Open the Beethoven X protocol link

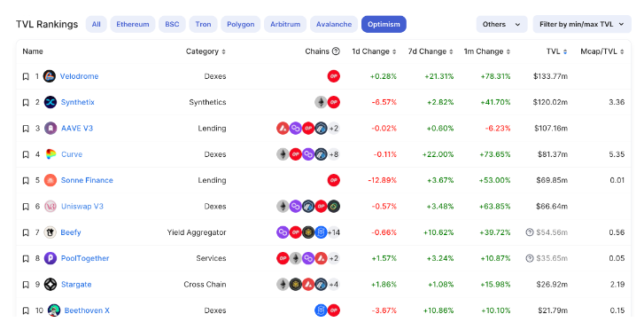87,310
